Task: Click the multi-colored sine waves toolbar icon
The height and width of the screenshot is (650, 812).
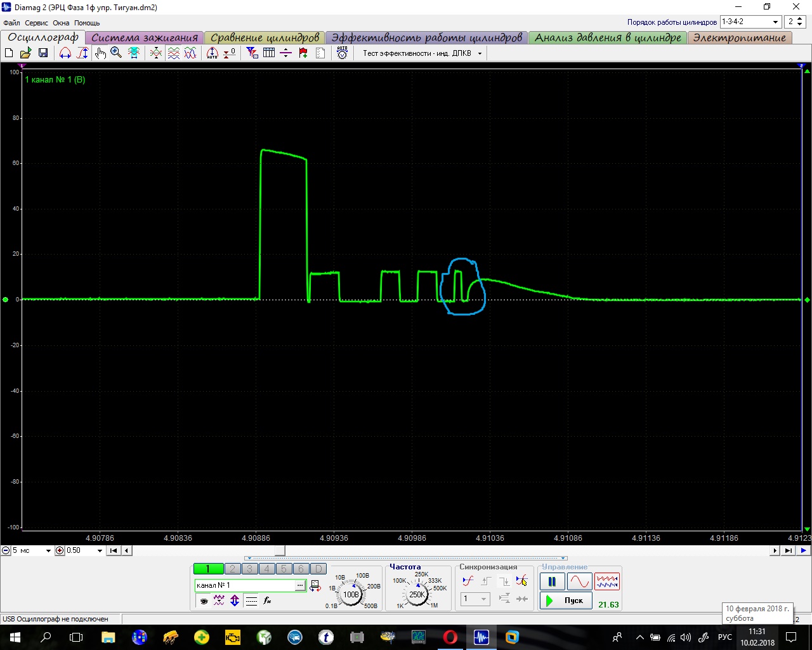Action: coord(190,53)
